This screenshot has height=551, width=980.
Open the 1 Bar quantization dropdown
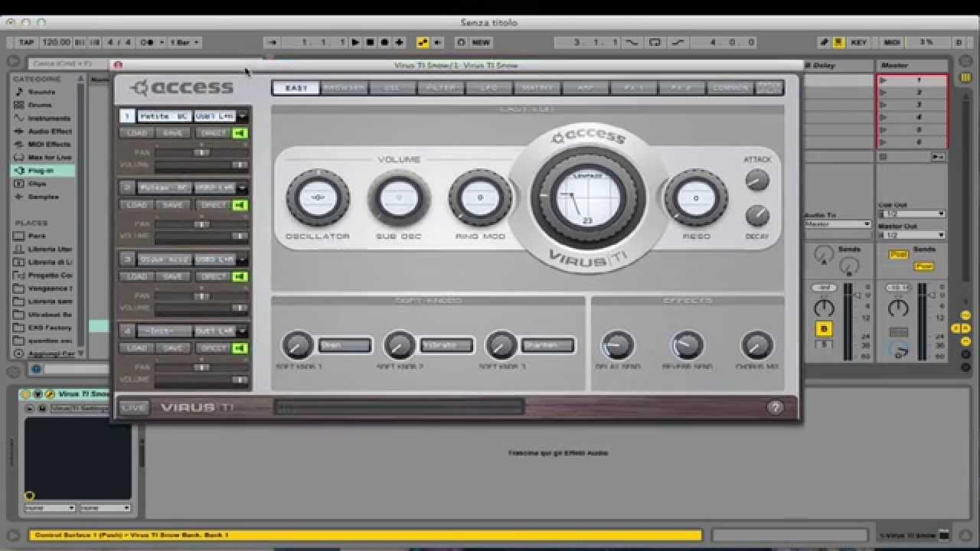click(185, 42)
